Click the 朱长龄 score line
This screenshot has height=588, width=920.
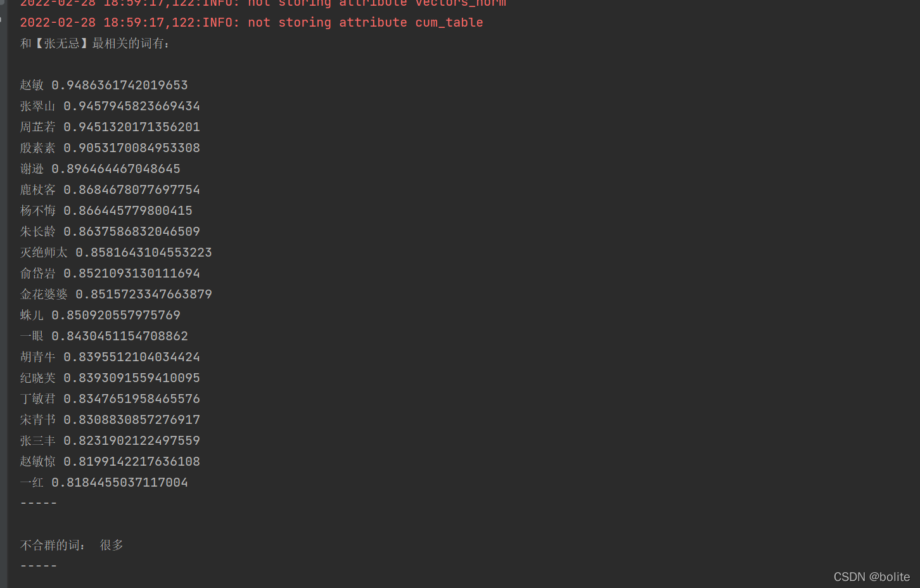tap(110, 231)
